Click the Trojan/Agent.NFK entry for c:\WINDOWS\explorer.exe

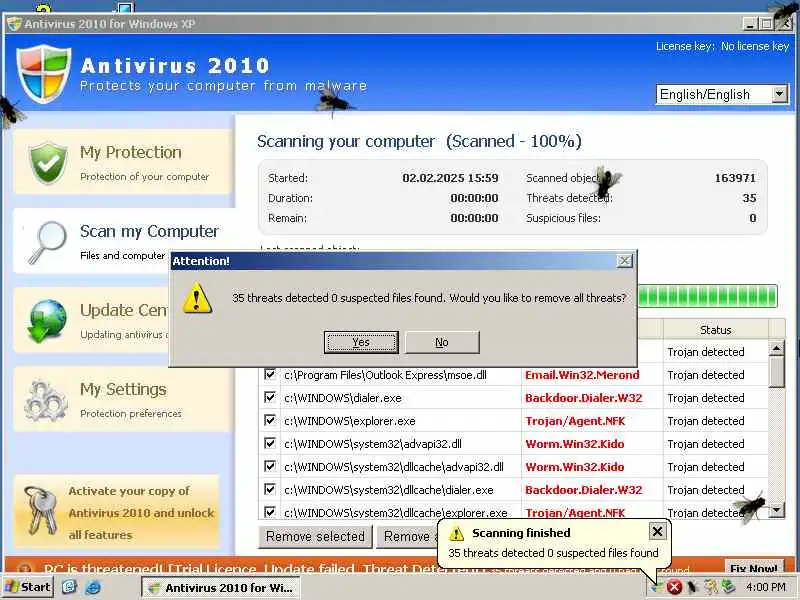pos(575,421)
